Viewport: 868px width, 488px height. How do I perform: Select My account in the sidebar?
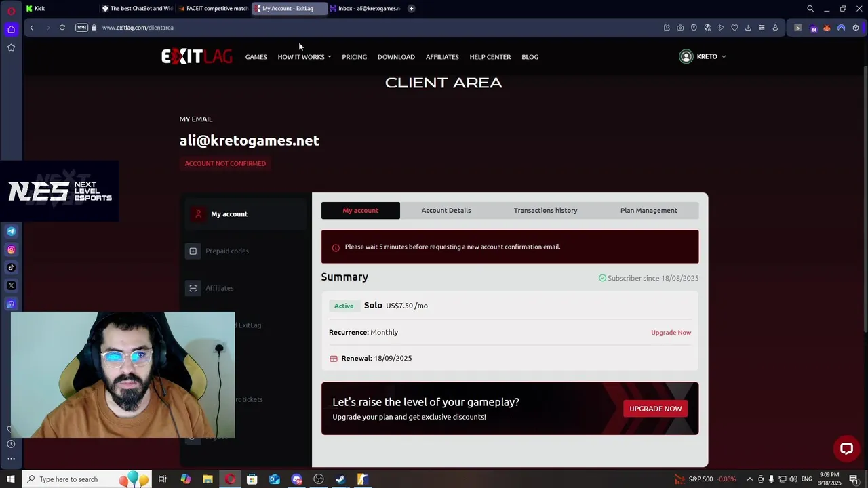(x=245, y=214)
